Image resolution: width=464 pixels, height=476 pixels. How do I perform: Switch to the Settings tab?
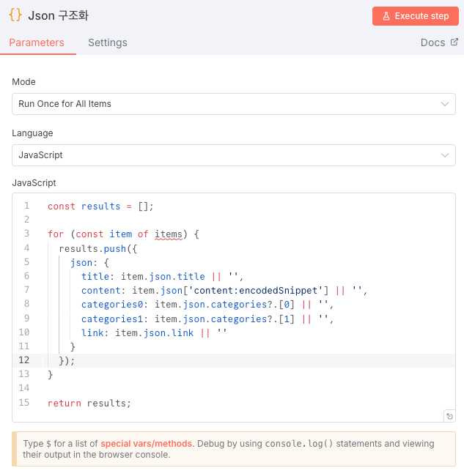[x=108, y=42]
